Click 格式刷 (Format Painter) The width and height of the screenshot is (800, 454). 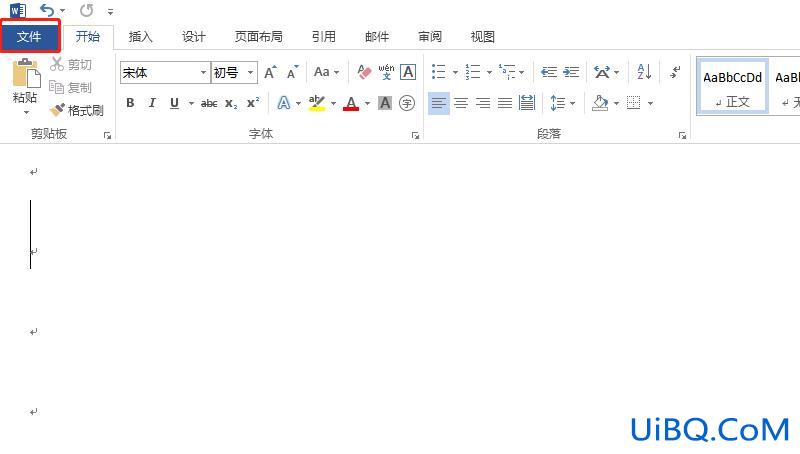point(77,110)
